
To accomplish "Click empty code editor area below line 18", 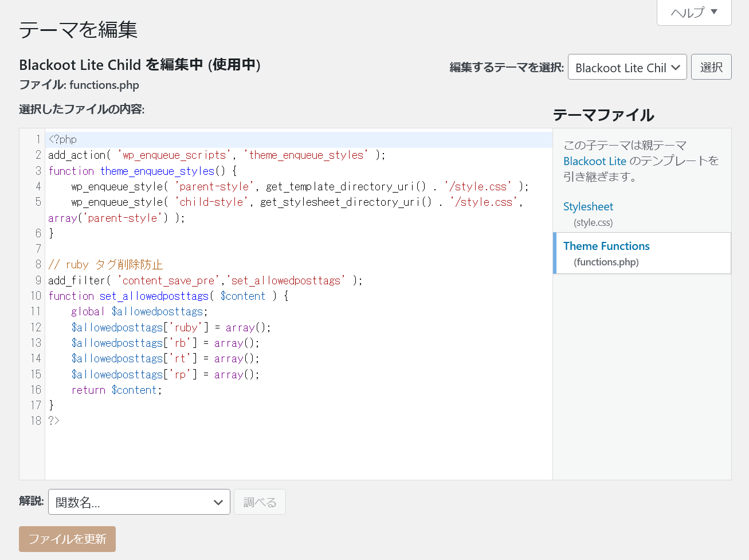I will [298, 453].
